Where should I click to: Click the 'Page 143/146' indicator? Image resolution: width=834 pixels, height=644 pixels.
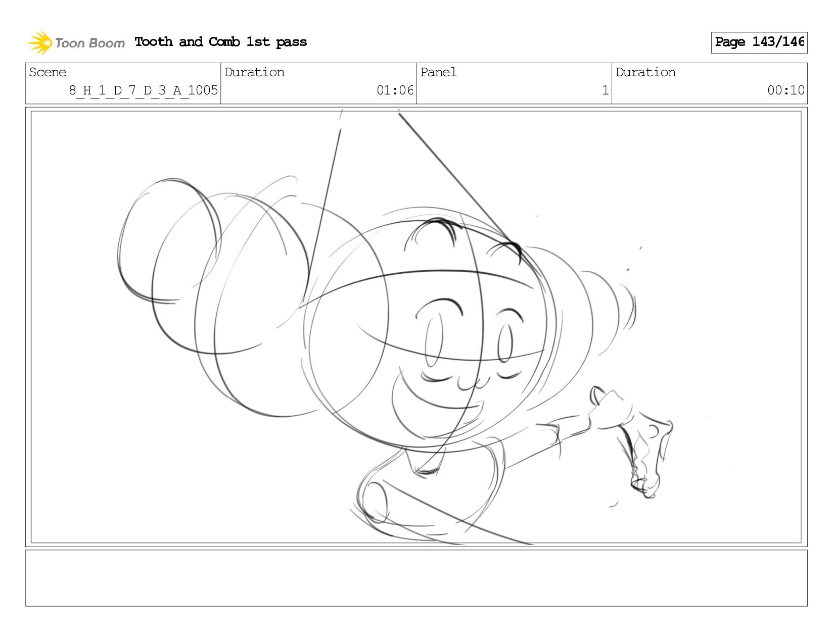(759, 42)
